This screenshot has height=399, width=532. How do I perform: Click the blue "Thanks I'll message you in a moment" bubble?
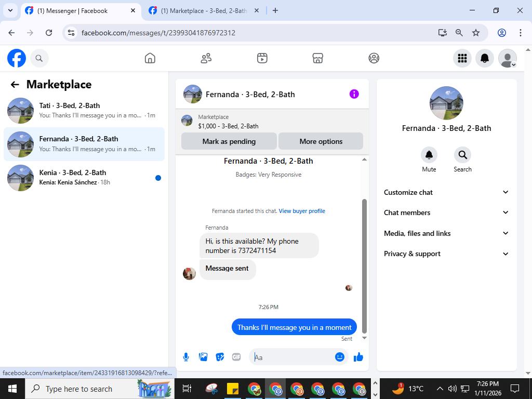point(294,327)
